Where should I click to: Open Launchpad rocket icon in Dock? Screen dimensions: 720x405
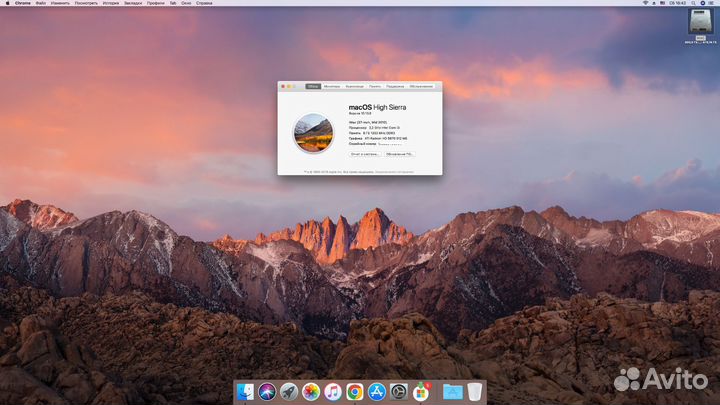[289, 392]
